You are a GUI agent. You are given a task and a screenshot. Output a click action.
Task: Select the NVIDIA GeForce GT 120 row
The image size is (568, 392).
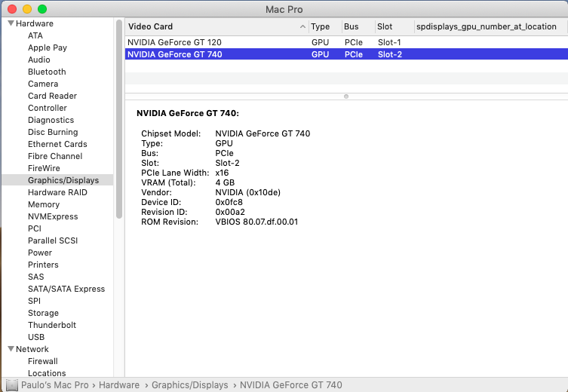point(346,42)
